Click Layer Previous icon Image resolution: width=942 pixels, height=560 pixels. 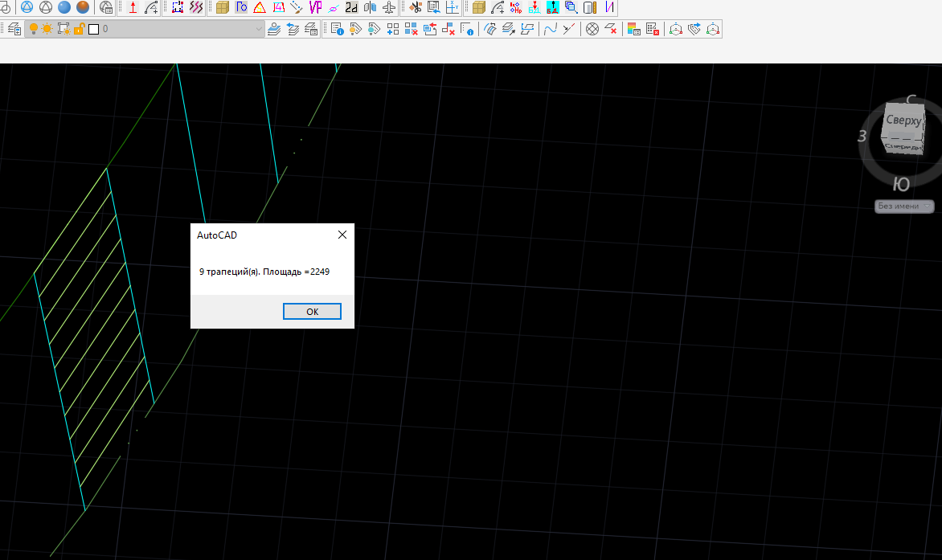(x=293, y=29)
